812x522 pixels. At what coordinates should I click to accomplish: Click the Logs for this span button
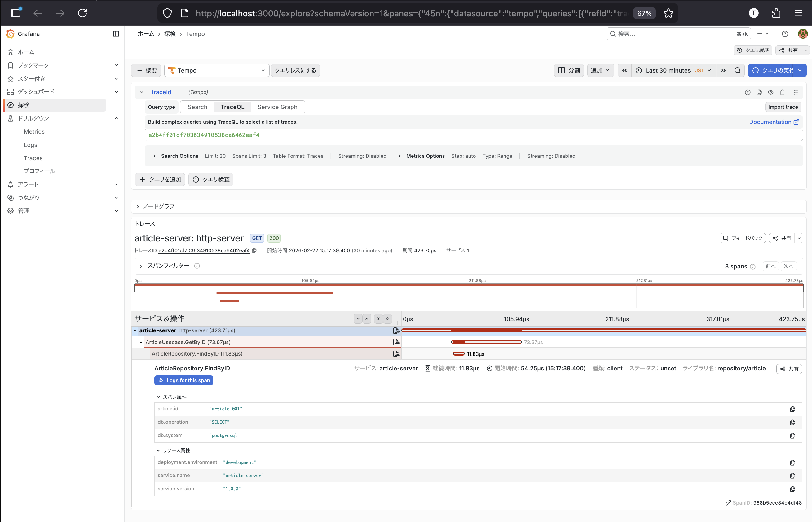[x=184, y=380]
